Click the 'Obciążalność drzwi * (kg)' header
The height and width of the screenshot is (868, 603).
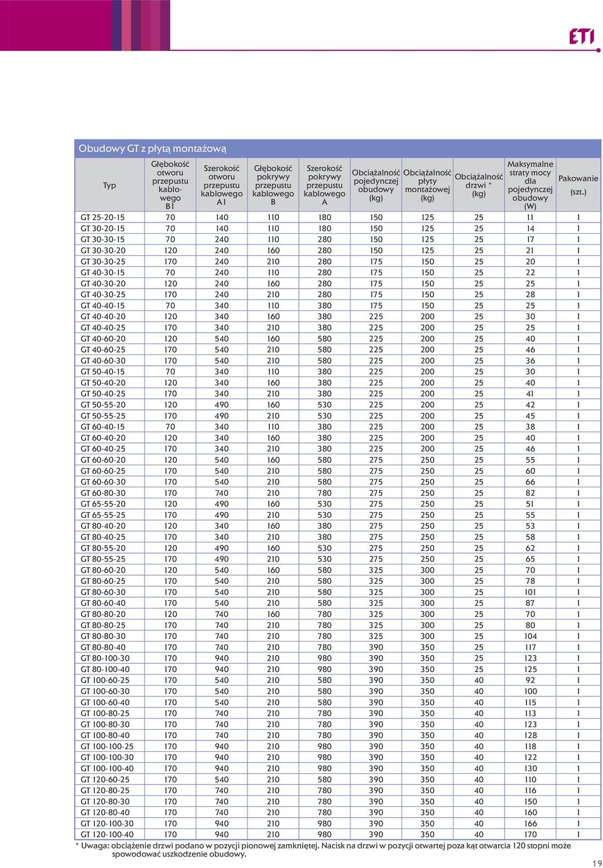(479, 185)
